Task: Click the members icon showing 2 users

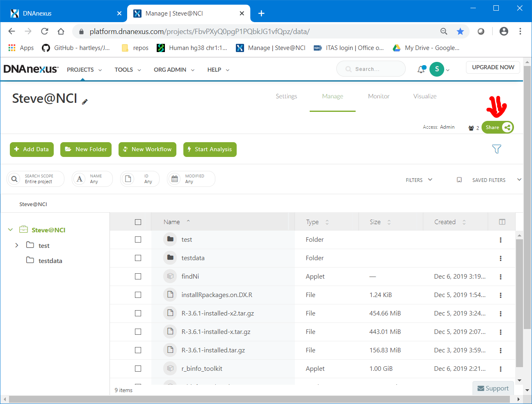Action: 471,128
